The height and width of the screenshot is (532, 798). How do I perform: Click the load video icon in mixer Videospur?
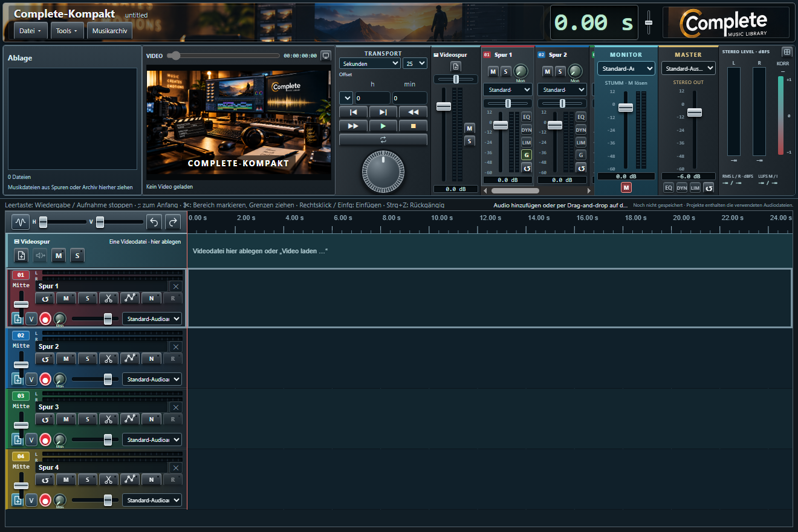pyautogui.click(x=456, y=66)
